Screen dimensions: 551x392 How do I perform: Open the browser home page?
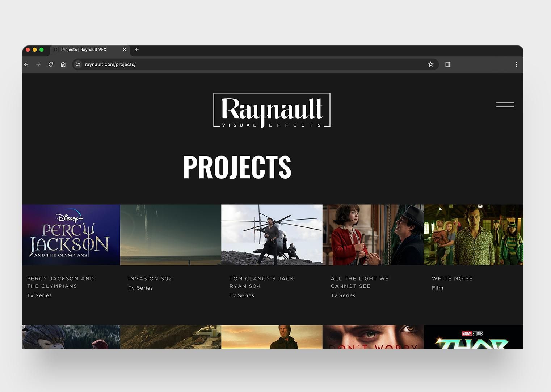pos(63,64)
